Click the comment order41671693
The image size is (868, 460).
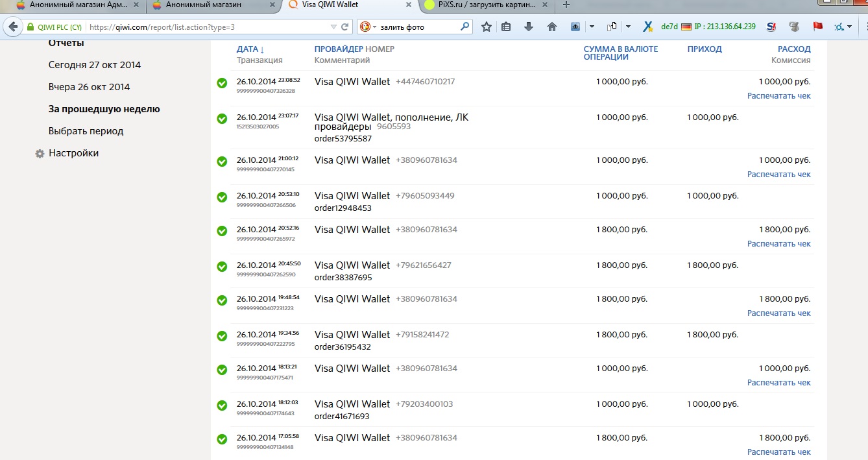[342, 417]
